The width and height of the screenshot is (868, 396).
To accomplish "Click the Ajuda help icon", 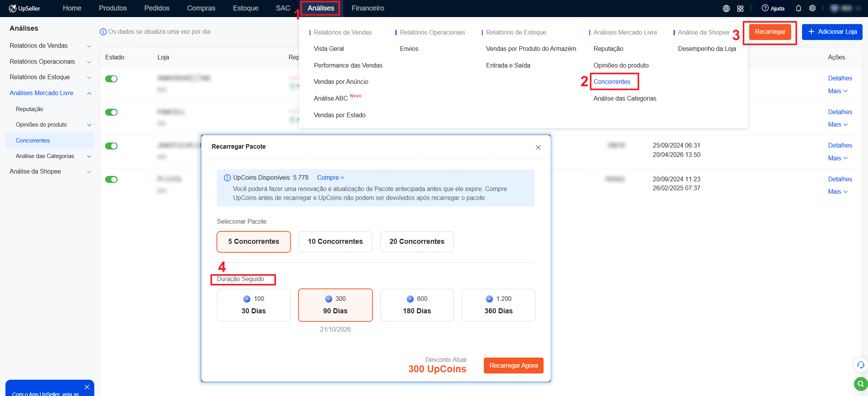I will pos(765,8).
